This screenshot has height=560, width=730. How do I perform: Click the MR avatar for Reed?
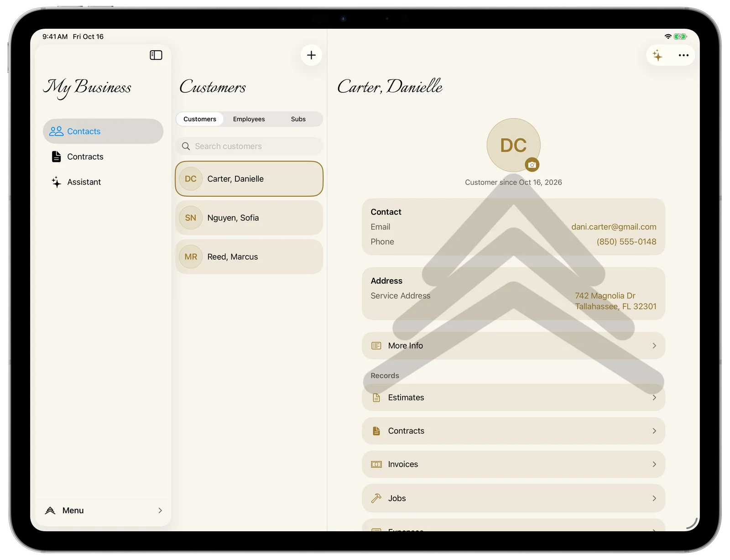click(x=191, y=257)
